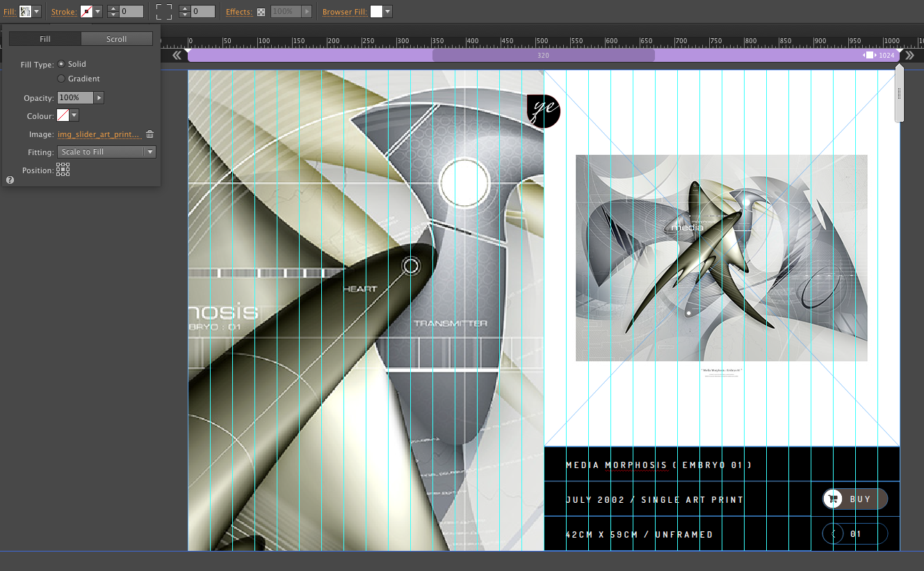Click the help question mark icon
The width and height of the screenshot is (924, 571).
click(10, 179)
